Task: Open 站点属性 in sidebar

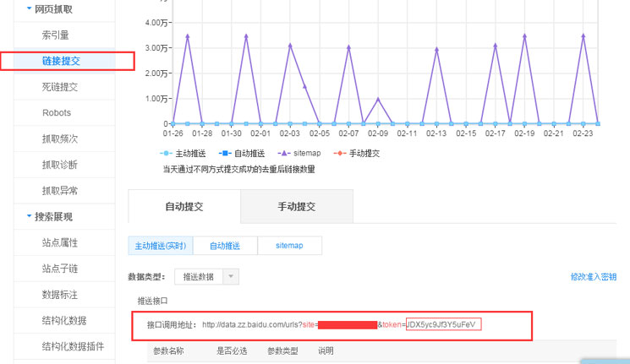Action: coord(60,242)
